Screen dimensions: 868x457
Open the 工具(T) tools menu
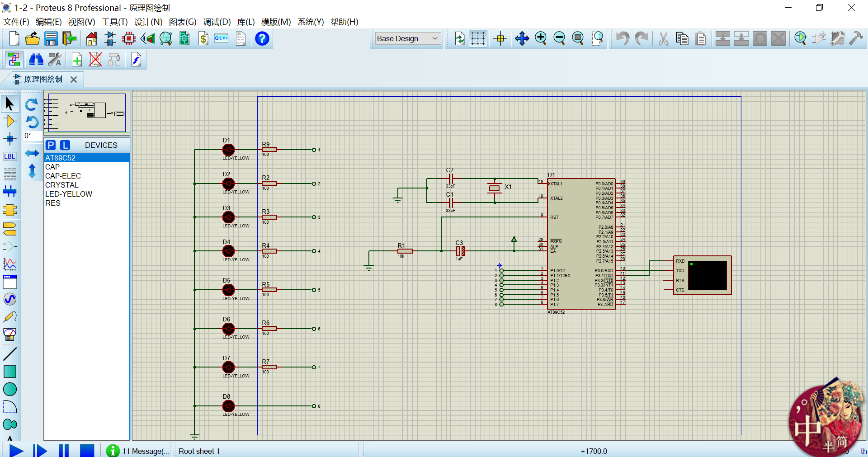click(x=114, y=22)
